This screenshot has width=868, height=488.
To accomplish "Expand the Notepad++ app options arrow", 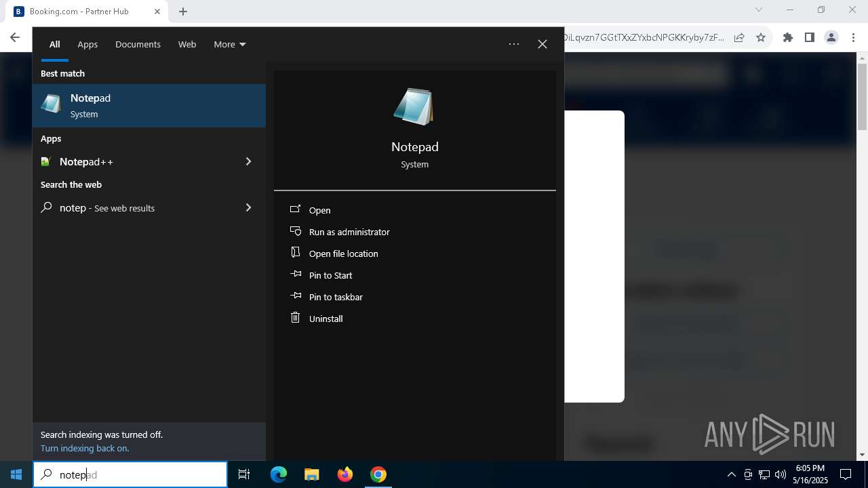I will click(248, 161).
